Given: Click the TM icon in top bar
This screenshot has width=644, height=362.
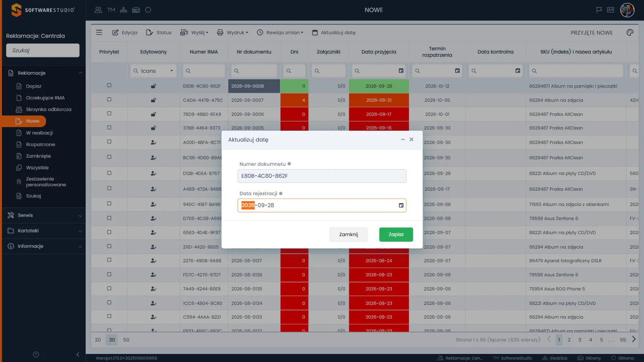Looking at the screenshot, I should pos(111,10).
